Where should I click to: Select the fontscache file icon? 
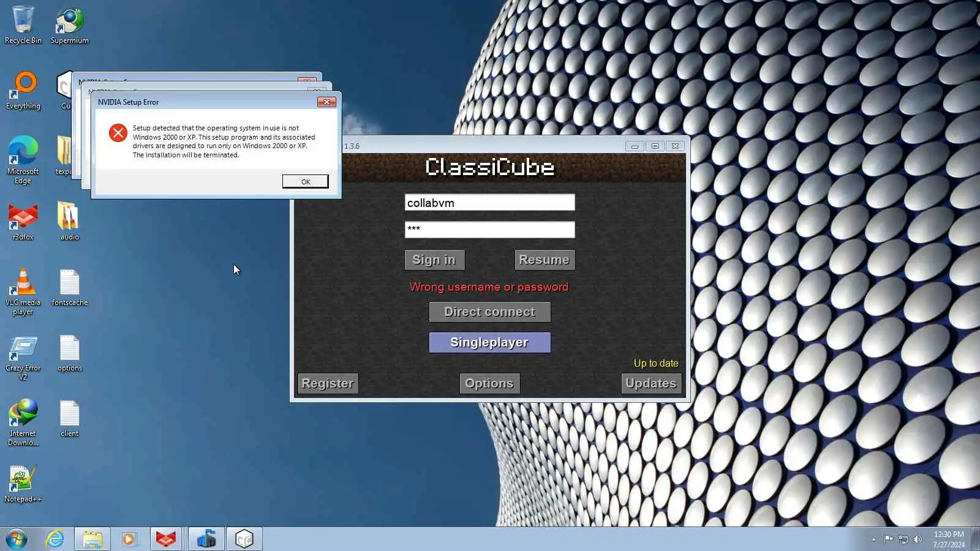(x=70, y=288)
